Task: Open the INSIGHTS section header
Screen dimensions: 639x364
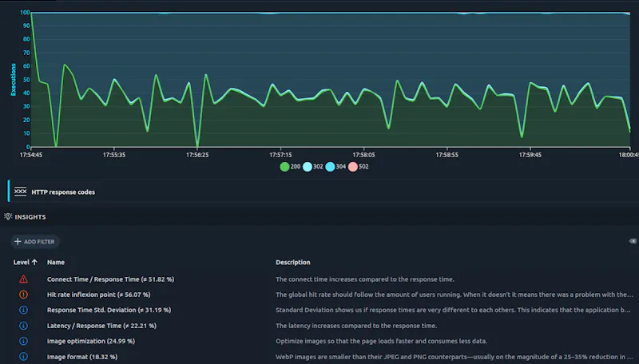Action: (30, 217)
